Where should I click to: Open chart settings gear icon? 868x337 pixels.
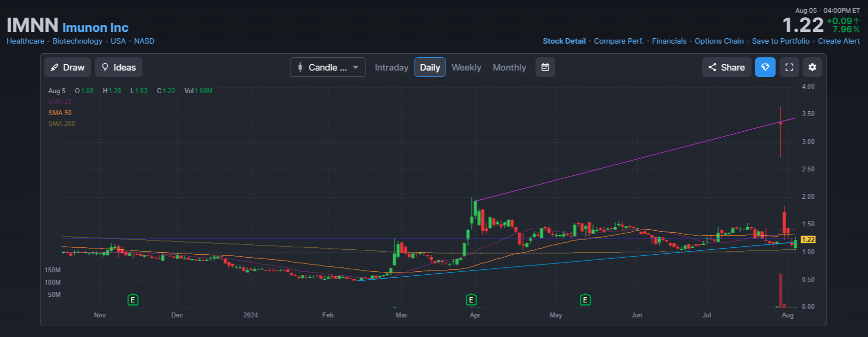(x=812, y=67)
